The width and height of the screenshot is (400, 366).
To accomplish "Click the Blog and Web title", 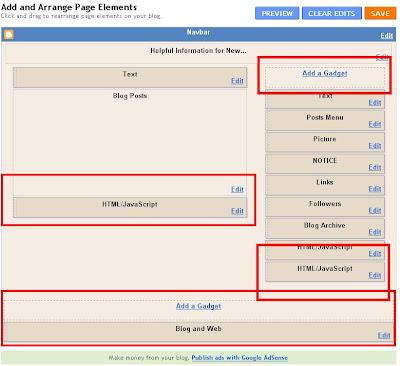I will 198,329.
